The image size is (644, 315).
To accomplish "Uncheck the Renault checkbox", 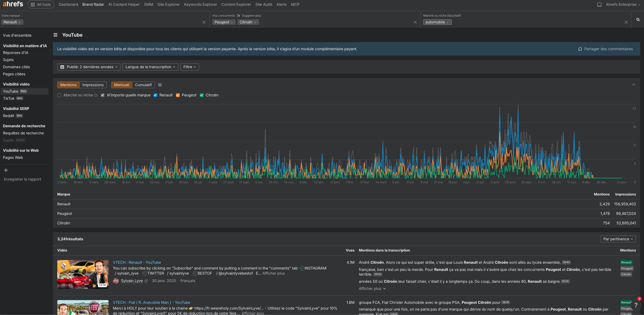I will pos(156,95).
